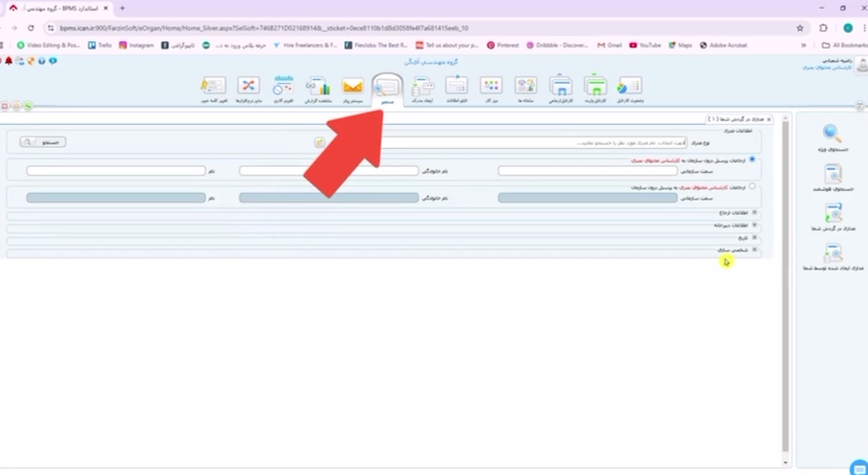Click the vertical scrollbar of the form
Screen dimensions: 868x475
(x=784, y=284)
